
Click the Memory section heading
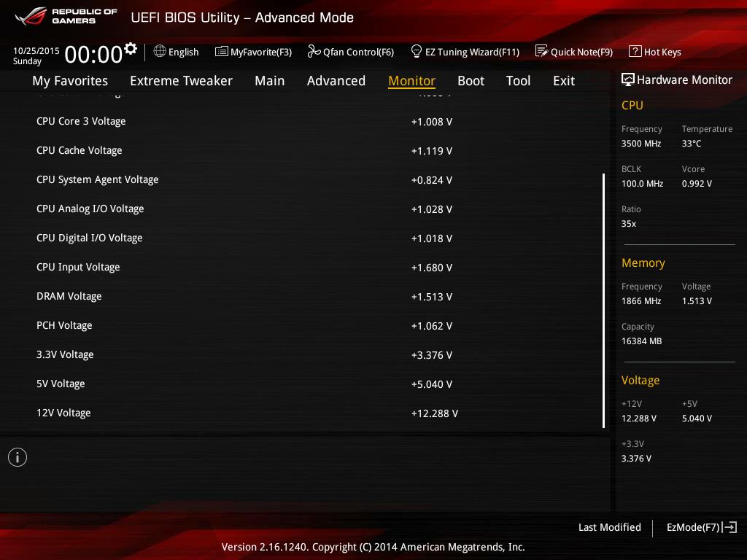pyautogui.click(x=643, y=262)
